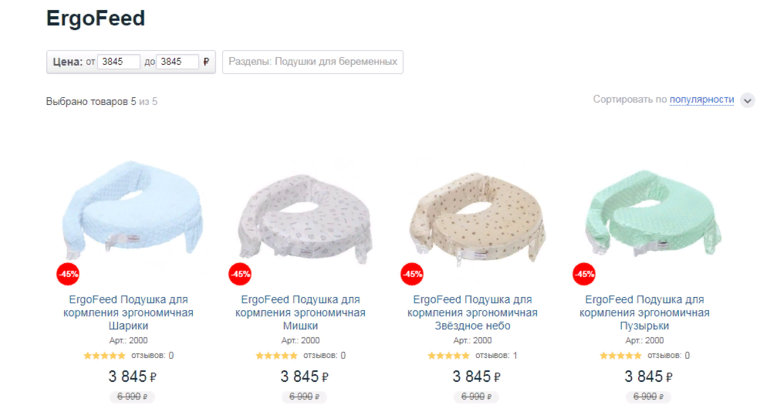Open the популярности sorting link

(702, 100)
